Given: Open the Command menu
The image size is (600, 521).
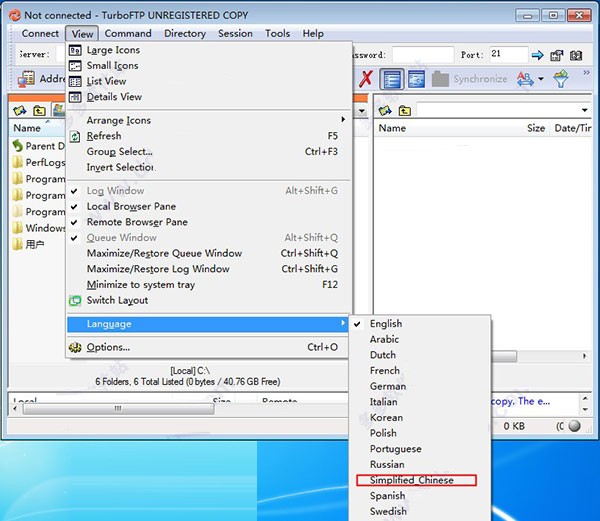Looking at the screenshot, I should pyautogui.click(x=128, y=34).
